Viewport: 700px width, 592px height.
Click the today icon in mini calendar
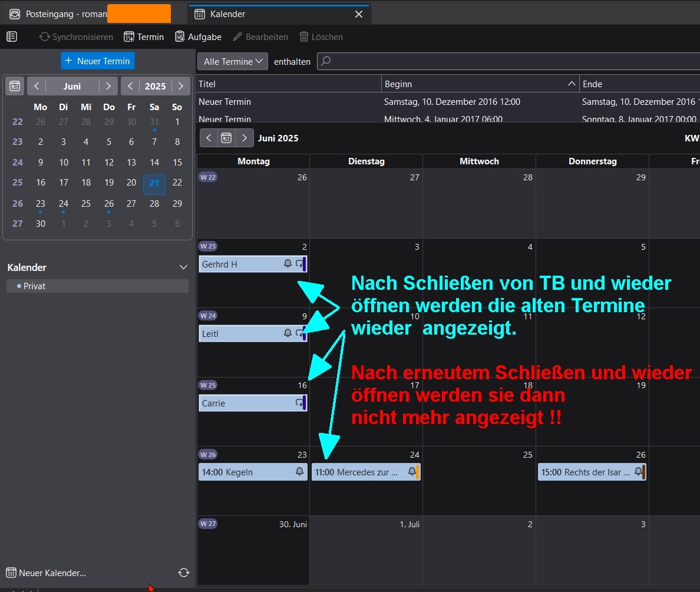coord(15,86)
